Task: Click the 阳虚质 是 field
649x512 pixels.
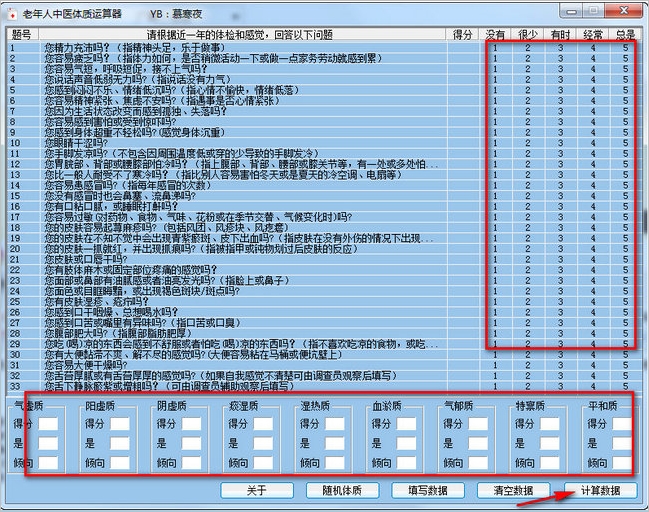Action: tap(120, 443)
